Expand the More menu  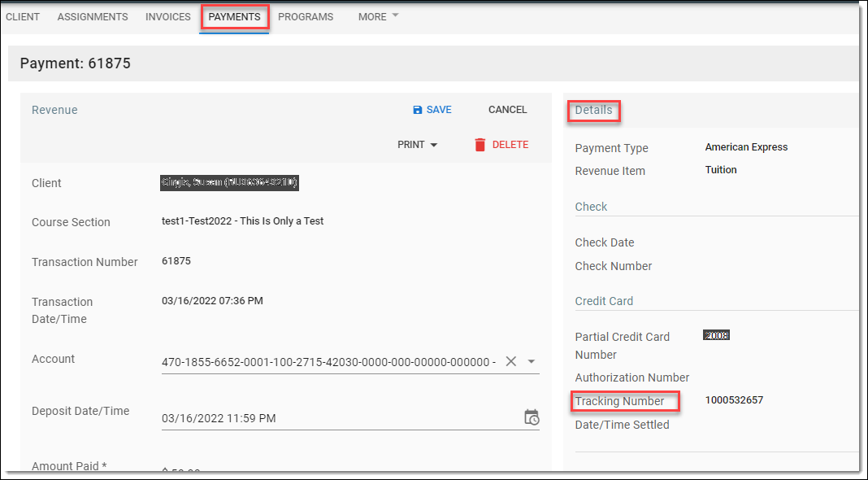[379, 16]
